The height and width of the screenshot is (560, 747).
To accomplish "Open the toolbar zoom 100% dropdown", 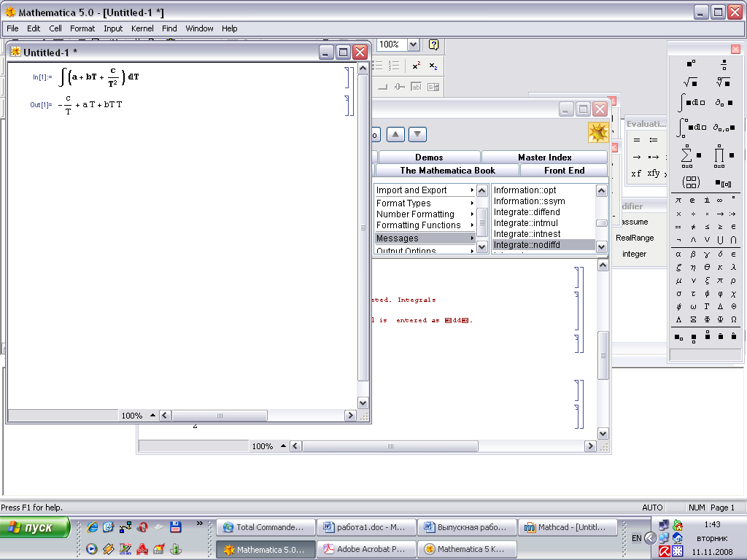I will (413, 44).
